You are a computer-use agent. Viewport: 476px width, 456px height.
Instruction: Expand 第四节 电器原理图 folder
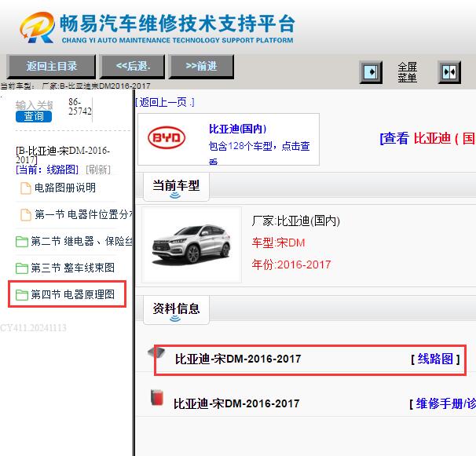pos(72,294)
